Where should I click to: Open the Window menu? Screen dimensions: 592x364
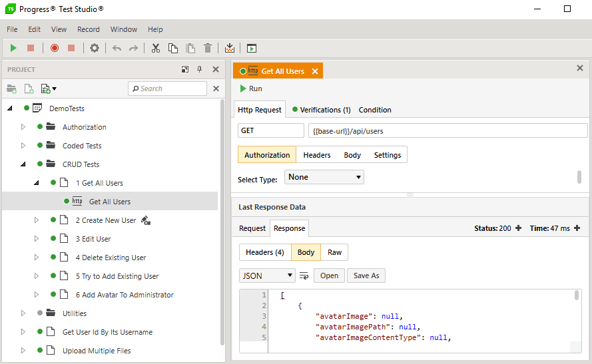pyautogui.click(x=123, y=29)
